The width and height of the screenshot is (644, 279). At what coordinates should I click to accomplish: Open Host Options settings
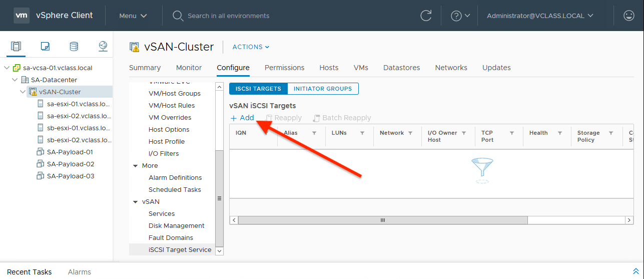point(169,130)
